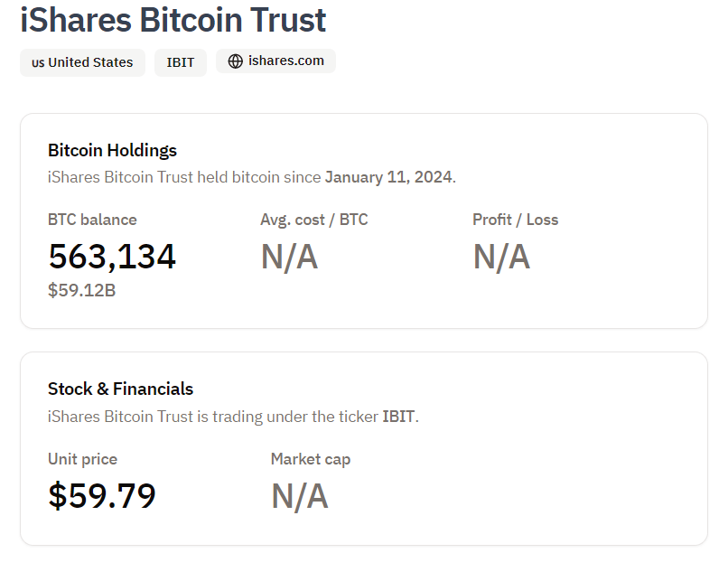Click the N/A under Avg. cost
Screen dimensions: 728x572
click(x=289, y=257)
